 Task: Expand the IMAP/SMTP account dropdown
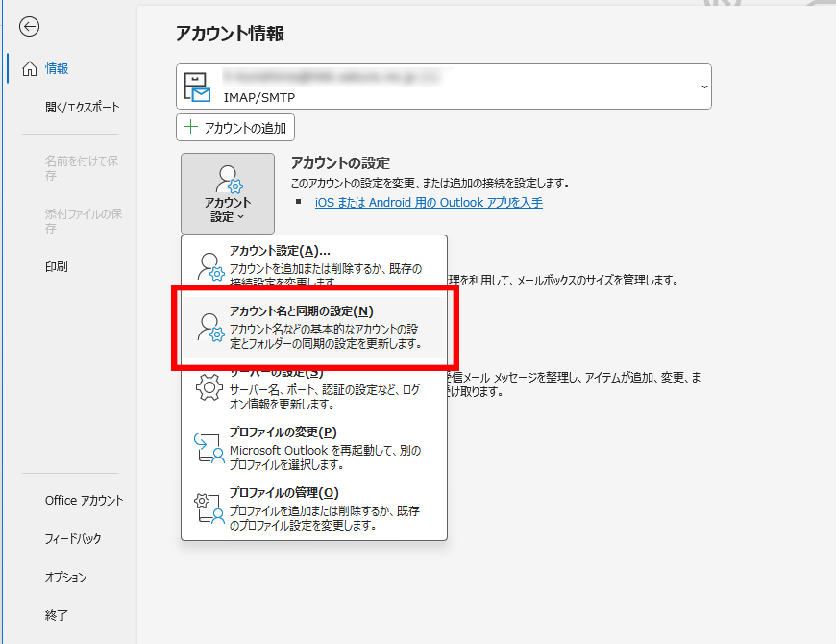(x=704, y=87)
